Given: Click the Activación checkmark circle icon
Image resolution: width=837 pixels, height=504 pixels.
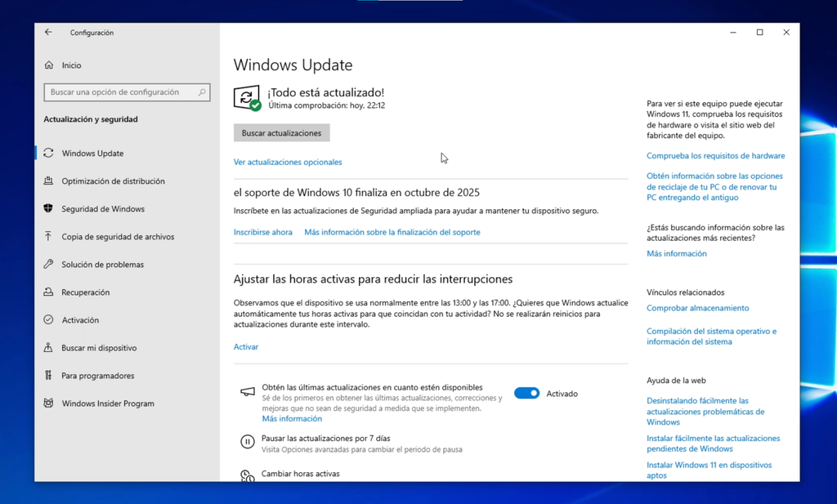Looking at the screenshot, I should [x=48, y=320].
